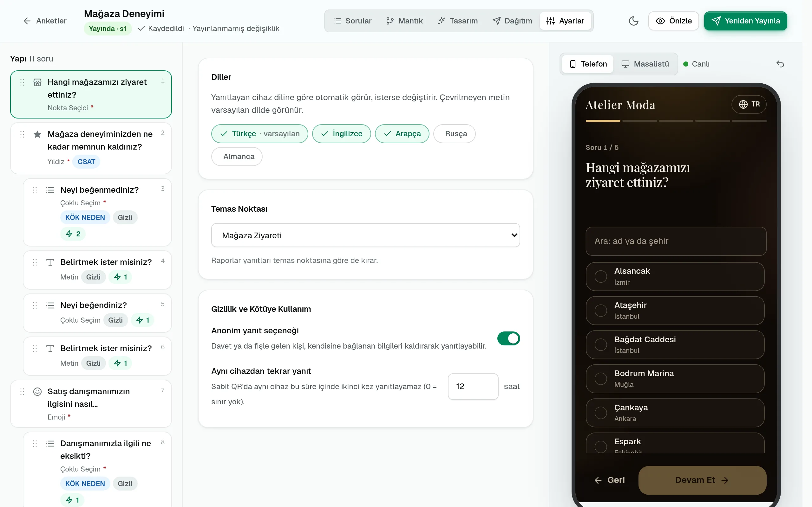Click the tekrar yanıt hours input field
Viewport: 812px width, 507px height.
tap(473, 386)
